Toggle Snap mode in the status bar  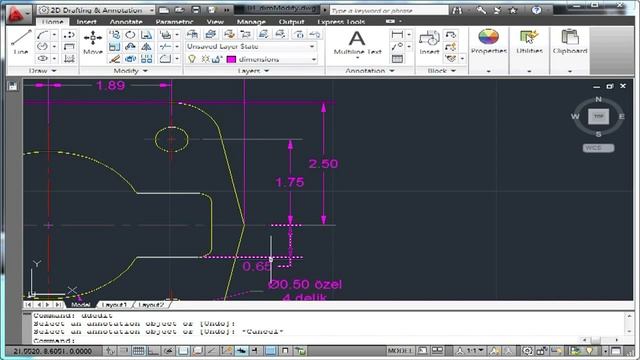124,351
